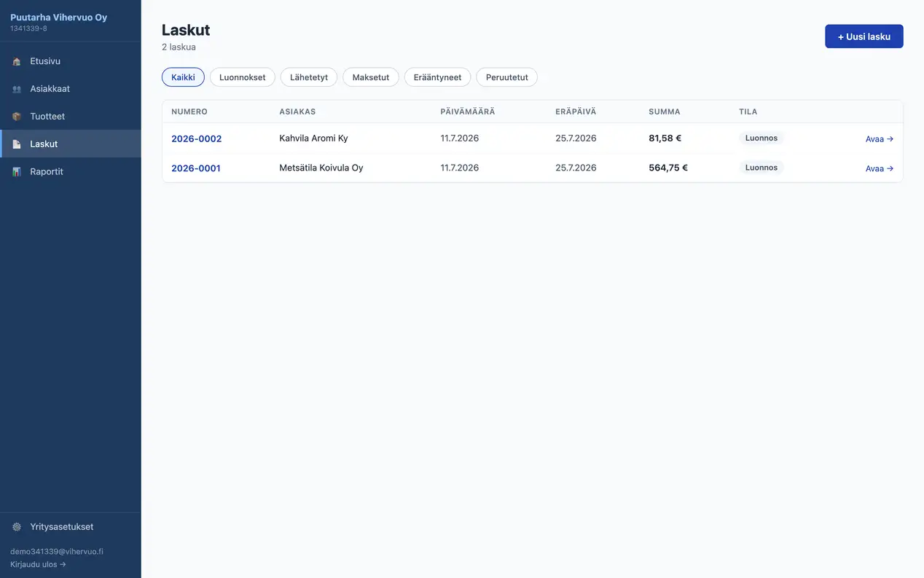
Task: Select the Kaikki filter
Action: pyautogui.click(x=183, y=77)
